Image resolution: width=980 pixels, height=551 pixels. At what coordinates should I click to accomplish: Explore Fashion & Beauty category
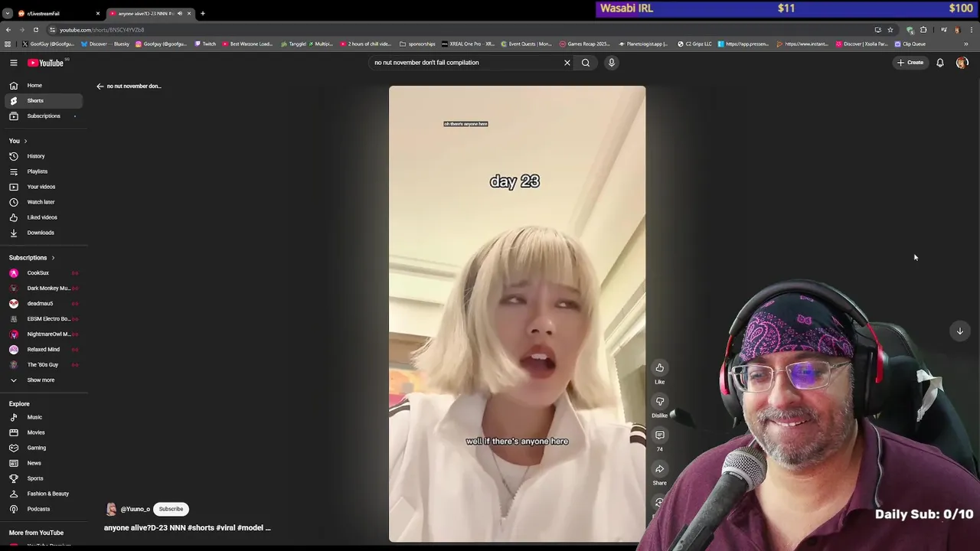[x=44, y=494]
